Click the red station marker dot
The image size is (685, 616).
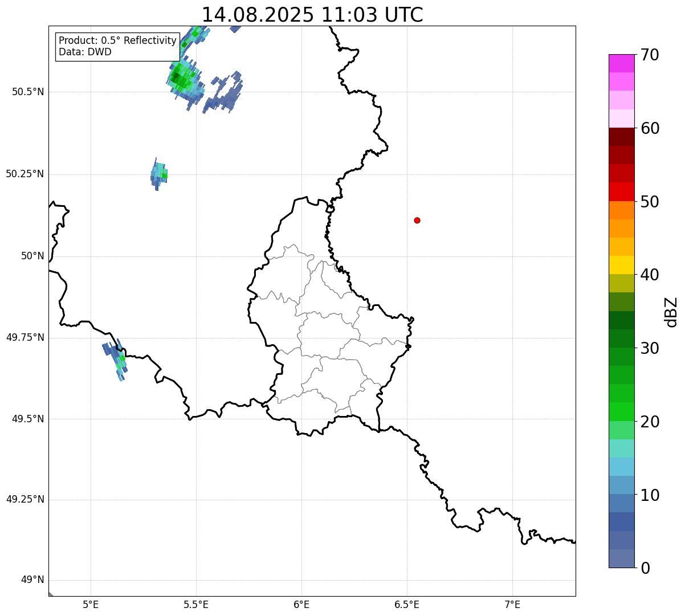coord(417,220)
